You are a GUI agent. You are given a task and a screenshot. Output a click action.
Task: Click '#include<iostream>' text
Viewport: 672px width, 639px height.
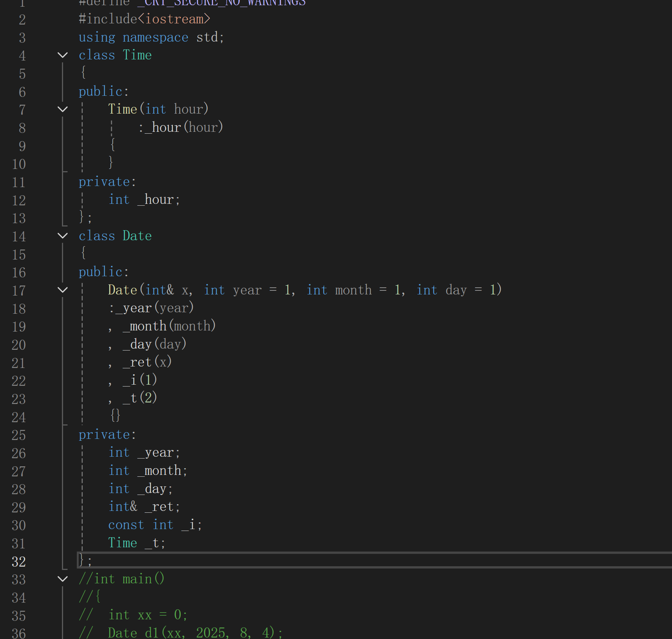(145, 19)
